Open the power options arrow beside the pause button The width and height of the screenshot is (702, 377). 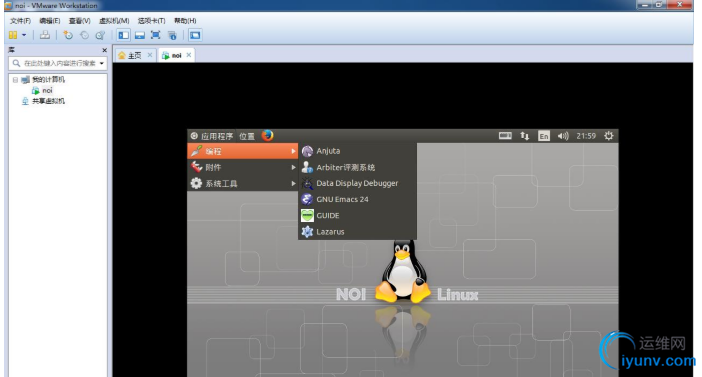pyautogui.click(x=24, y=35)
